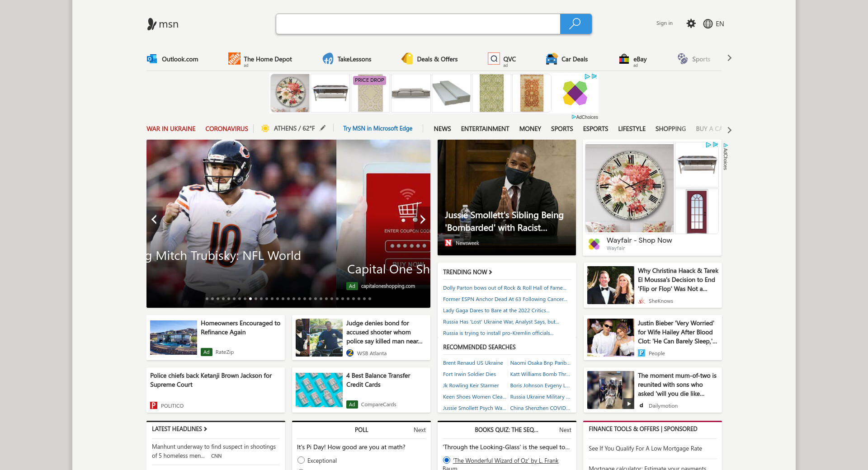Image resolution: width=868 pixels, height=470 pixels.
Task: Click Try MSN in Microsoft Edge link
Action: (377, 128)
